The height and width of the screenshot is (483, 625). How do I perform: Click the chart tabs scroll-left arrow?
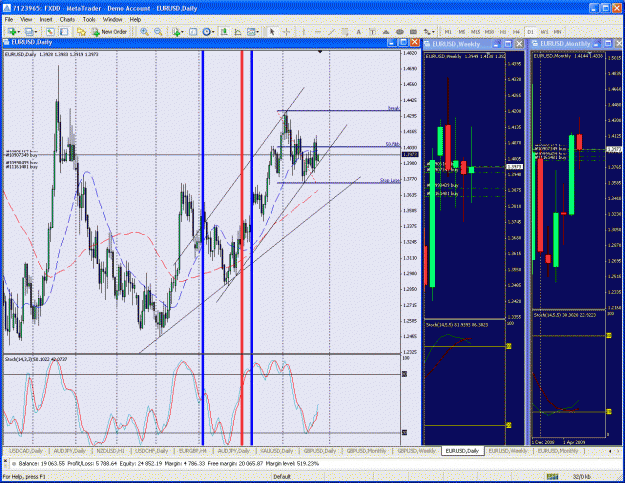[x=610, y=451]
